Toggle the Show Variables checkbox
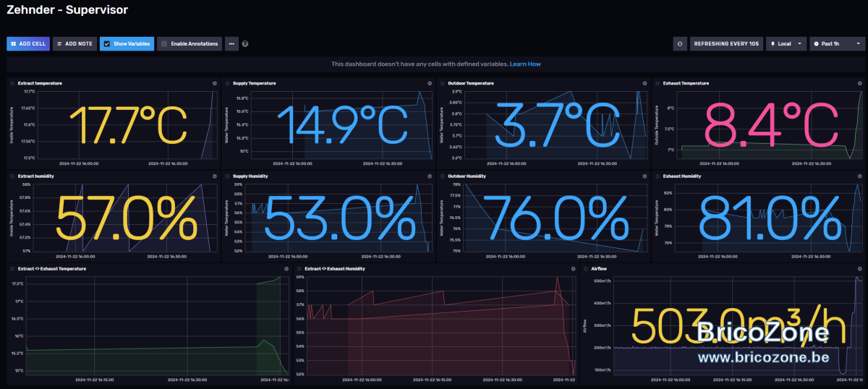The height and width of the screenshot is (389, 868). click(x=107, y=44)
